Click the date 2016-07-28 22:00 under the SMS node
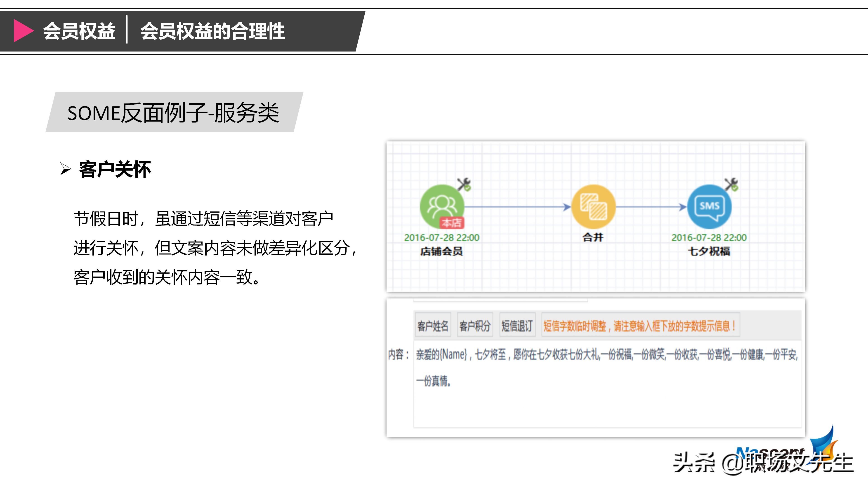 (x=709, y=237)
